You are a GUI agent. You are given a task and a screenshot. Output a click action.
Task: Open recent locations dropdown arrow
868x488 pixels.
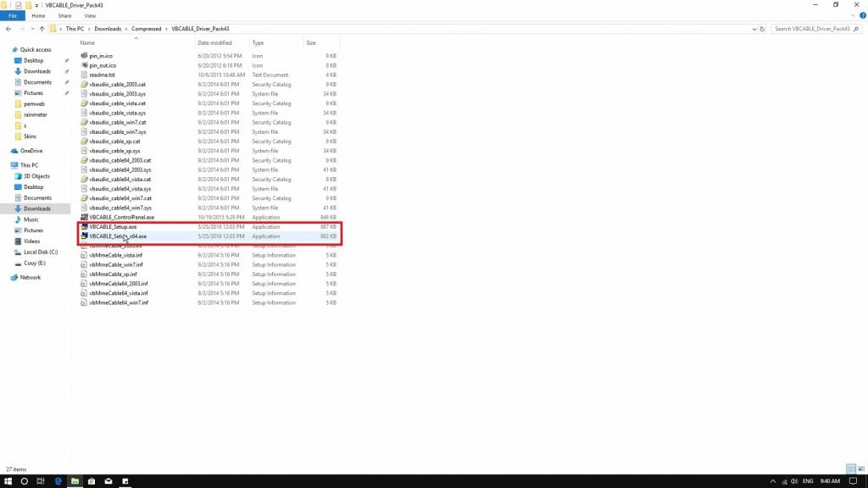pos(32,29)
